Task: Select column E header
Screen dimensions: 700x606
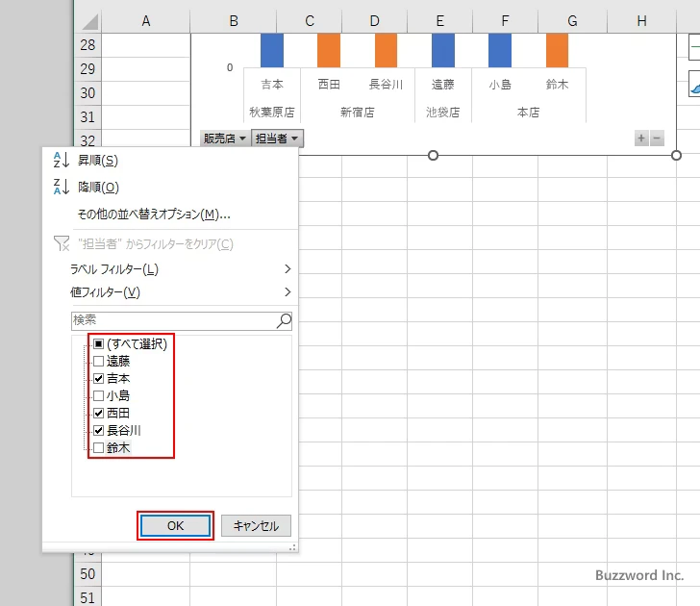Action: coord(439,21)
